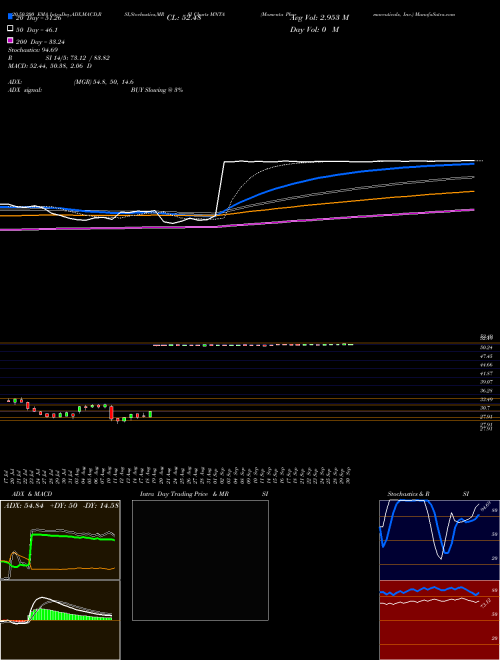Select the '50 Day - 46.1' legend label
The image size is (500, 660).
(37, 30)
